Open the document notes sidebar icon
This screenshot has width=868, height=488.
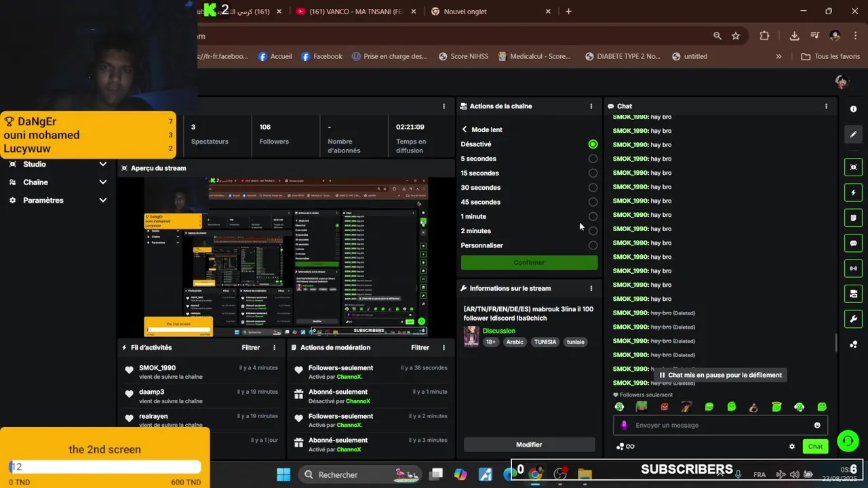pyautogui.click(x=853, y=218)
